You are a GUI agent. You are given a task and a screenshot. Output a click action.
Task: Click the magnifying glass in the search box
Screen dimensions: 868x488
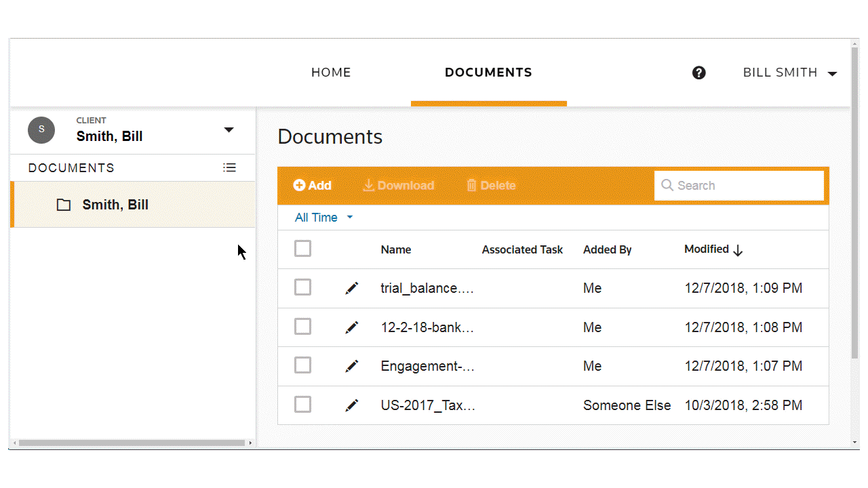tap(667, 185)
